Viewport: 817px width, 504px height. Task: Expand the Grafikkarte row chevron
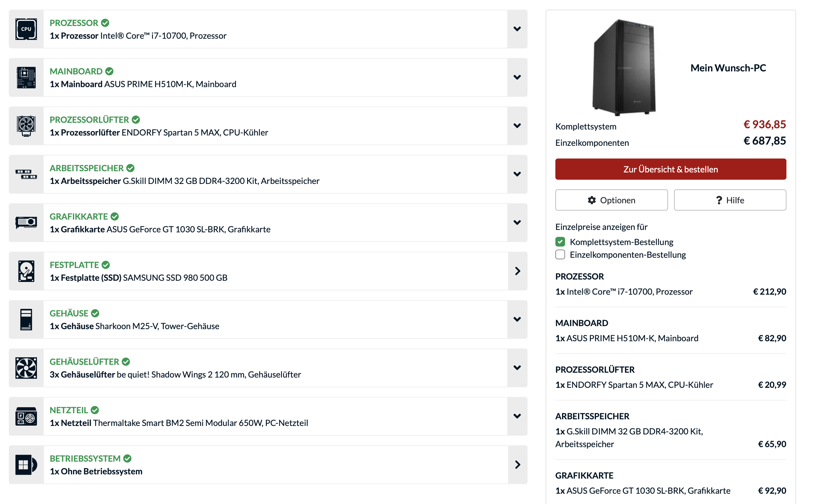[x=517, y=222]
